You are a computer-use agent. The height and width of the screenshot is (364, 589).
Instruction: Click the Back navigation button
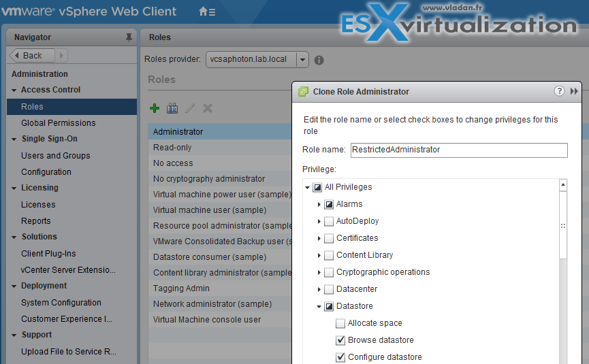[31, 56]
